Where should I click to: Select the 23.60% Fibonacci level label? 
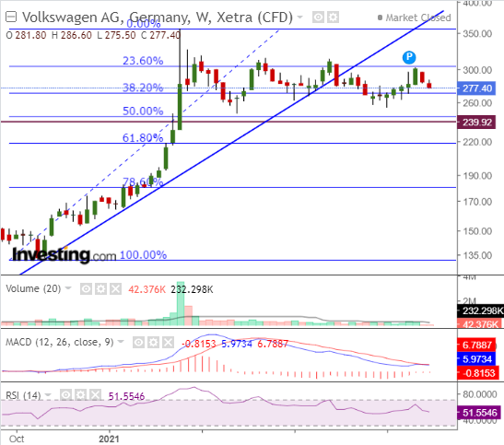click(143, 61)
